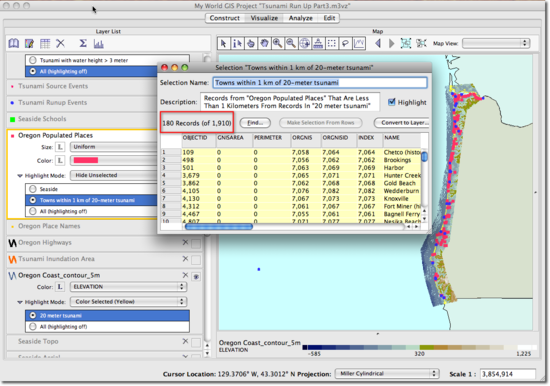The height and width of the screenshot is (386, 550).
Task: Select the Get Information pointer tool
Action: click(x=237, y=43)
